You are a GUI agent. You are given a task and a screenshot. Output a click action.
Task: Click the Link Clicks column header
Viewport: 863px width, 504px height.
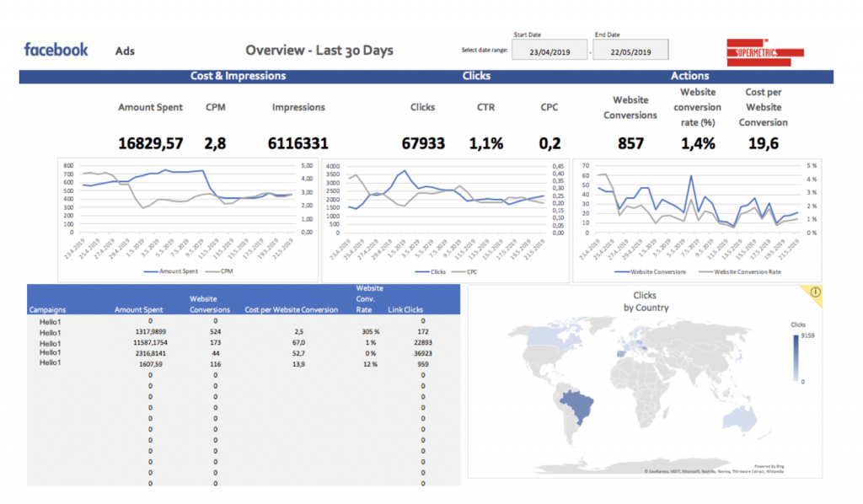(405, 310)
